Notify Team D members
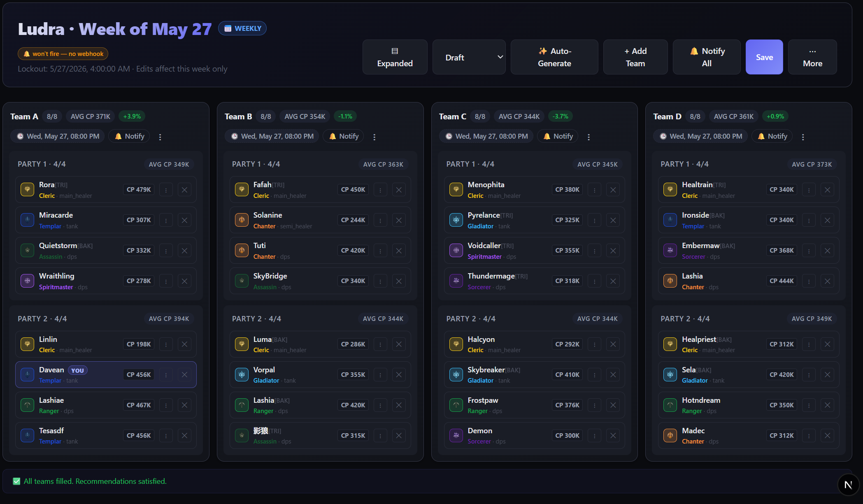Screen dimensions: 863x504 pyautogui.click(x=772, y=136)
